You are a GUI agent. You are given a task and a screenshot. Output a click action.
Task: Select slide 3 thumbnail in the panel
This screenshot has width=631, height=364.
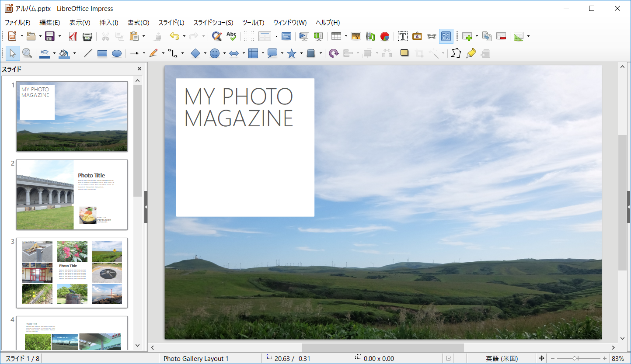tap(72, 273)
